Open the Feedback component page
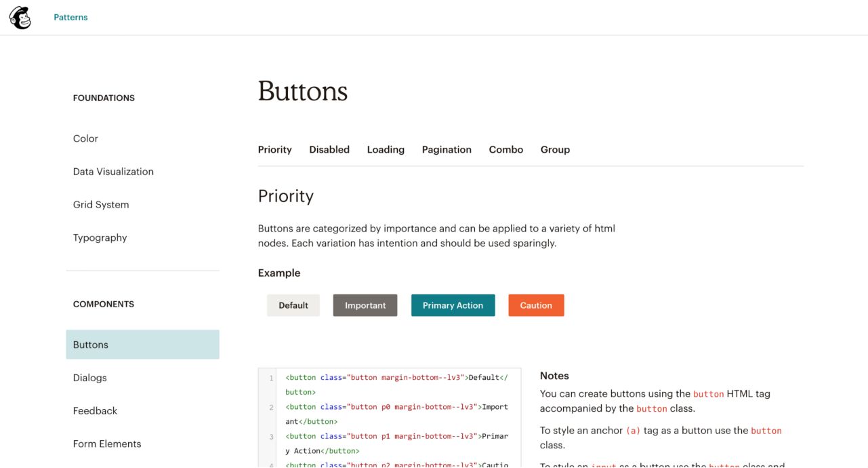 coord(95,410)
